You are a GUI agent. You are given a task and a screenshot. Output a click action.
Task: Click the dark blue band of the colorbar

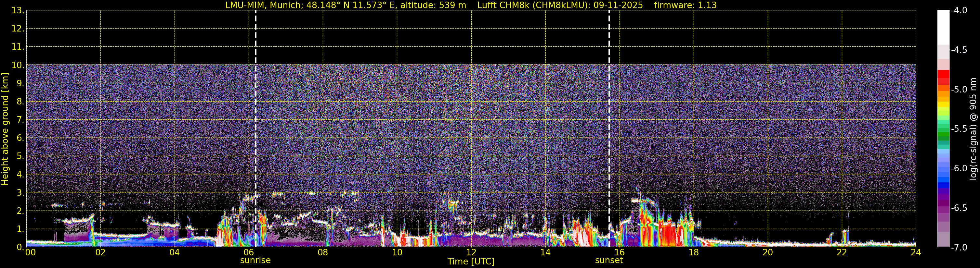(944, 185)
